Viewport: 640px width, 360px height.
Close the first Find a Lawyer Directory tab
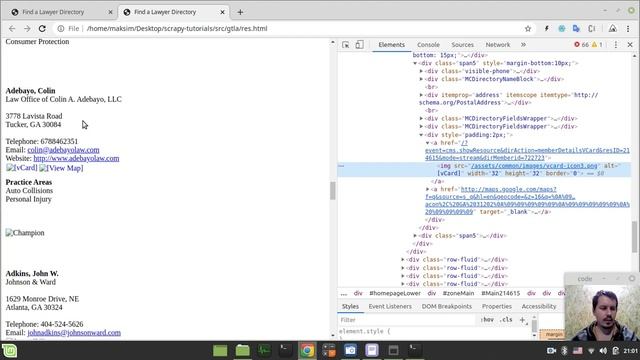110,12
